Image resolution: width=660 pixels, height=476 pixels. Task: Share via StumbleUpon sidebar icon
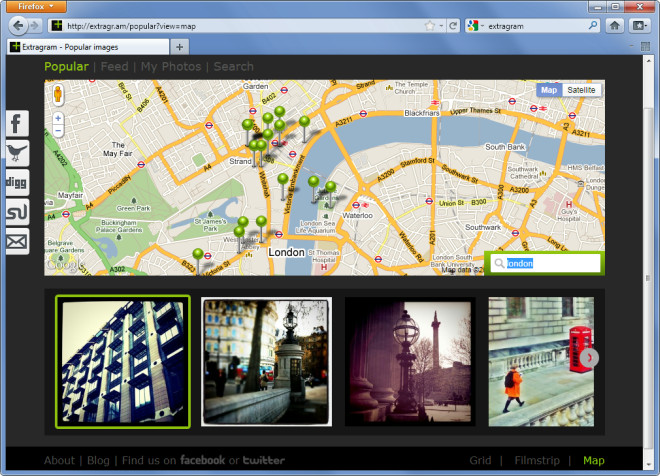[x=17, y=212]
